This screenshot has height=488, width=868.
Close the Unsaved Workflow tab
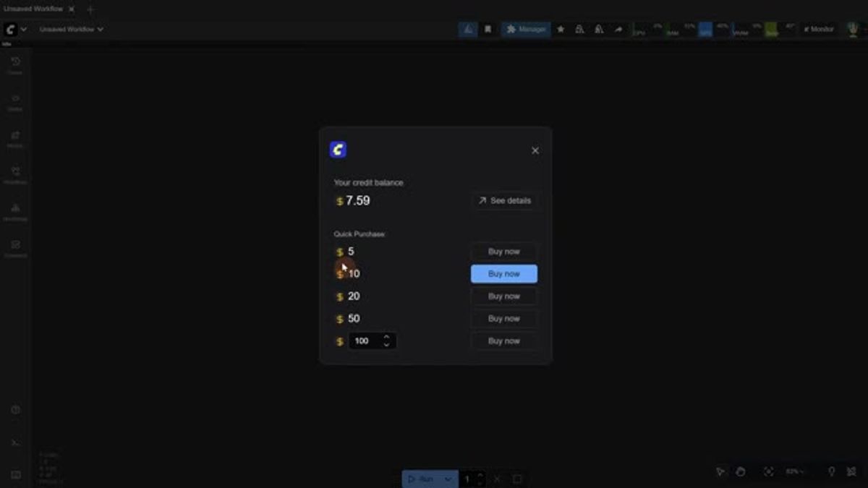click(71, 9)
